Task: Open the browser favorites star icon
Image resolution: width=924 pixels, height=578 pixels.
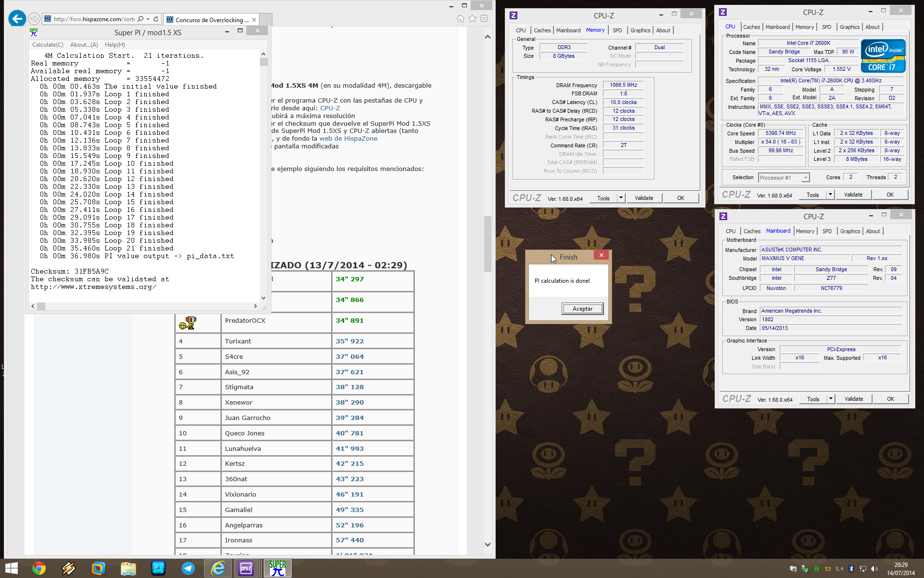Action: pos(472,19)
